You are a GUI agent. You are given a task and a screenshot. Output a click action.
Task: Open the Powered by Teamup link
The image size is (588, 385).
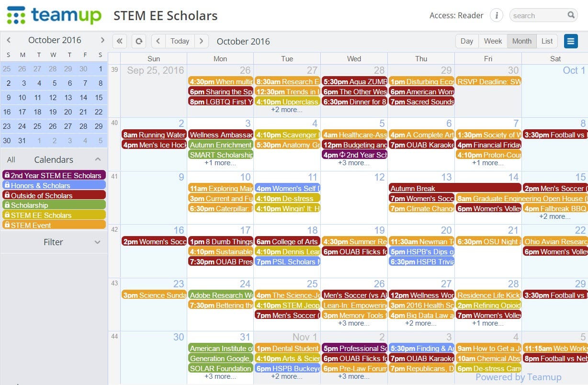pyautogui.click(x=518, y=377)
